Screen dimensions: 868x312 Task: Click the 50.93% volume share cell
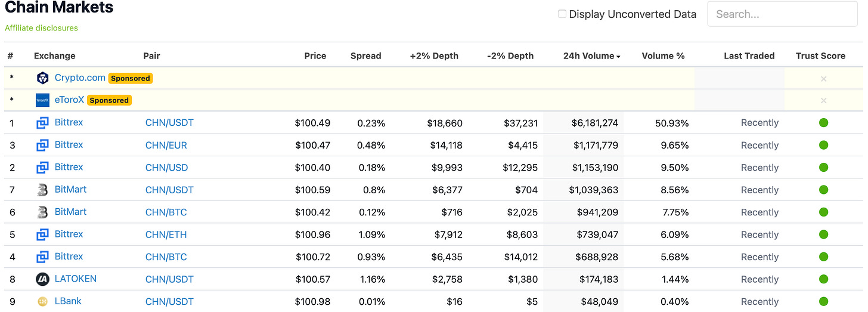671,123
